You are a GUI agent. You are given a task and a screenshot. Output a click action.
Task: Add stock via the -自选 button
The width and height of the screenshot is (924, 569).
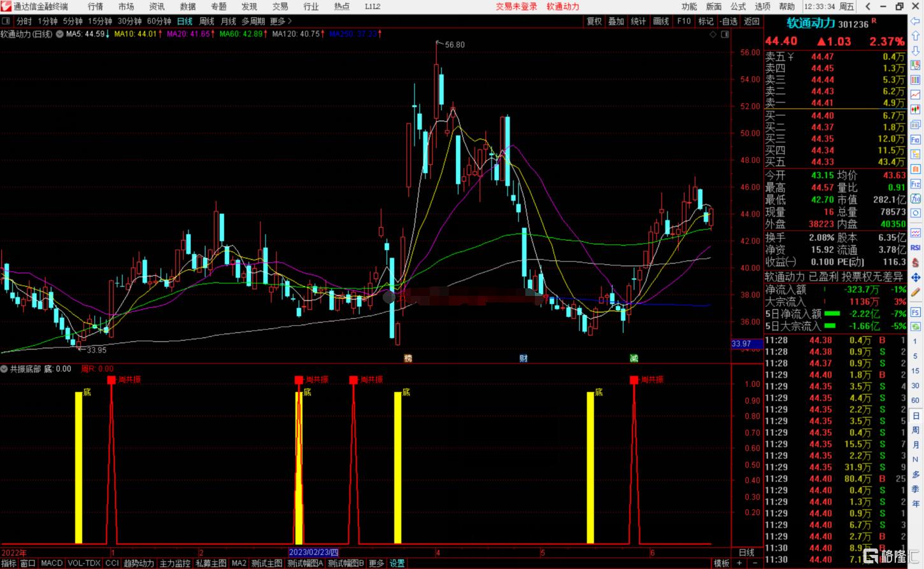(x=729, y=21)
